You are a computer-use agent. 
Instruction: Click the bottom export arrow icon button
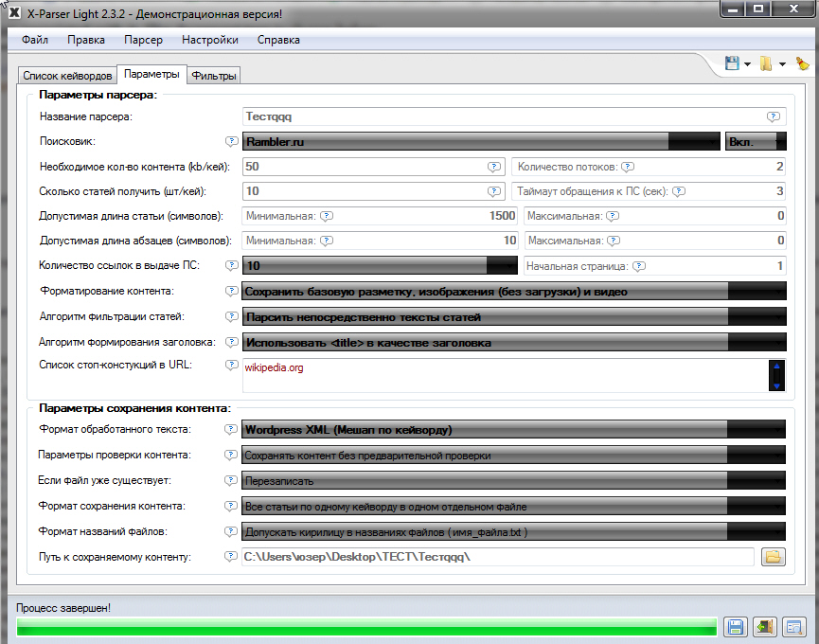tap(765, 627)
